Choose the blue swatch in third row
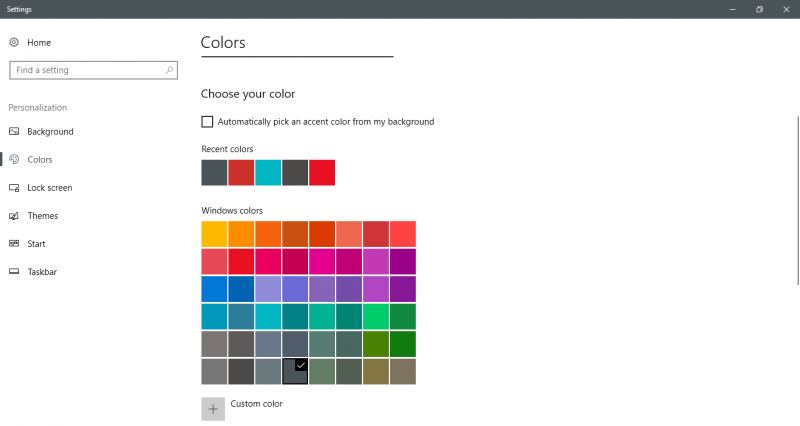The height and width of the screenshot is (426, 800). pos(214,289)
